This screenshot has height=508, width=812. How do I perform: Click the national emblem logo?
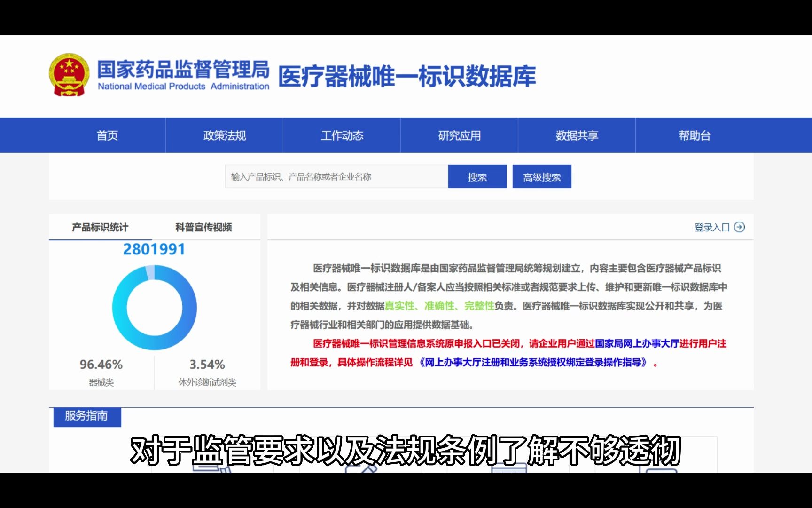[69, 75]
